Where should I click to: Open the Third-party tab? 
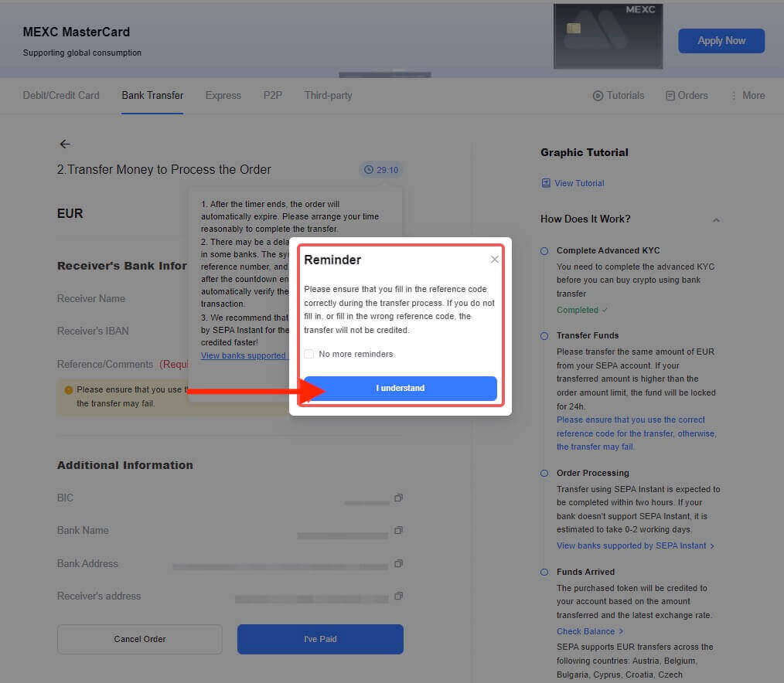pyautogui.click(x=328, y=96)
